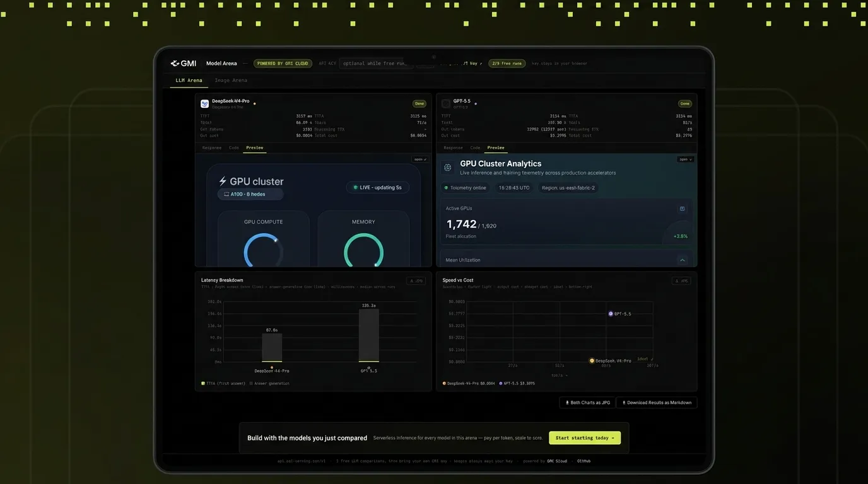Click the GPU Cluster Analytics heading
This screenshot has height=484, width=868.
click(501, 164)
